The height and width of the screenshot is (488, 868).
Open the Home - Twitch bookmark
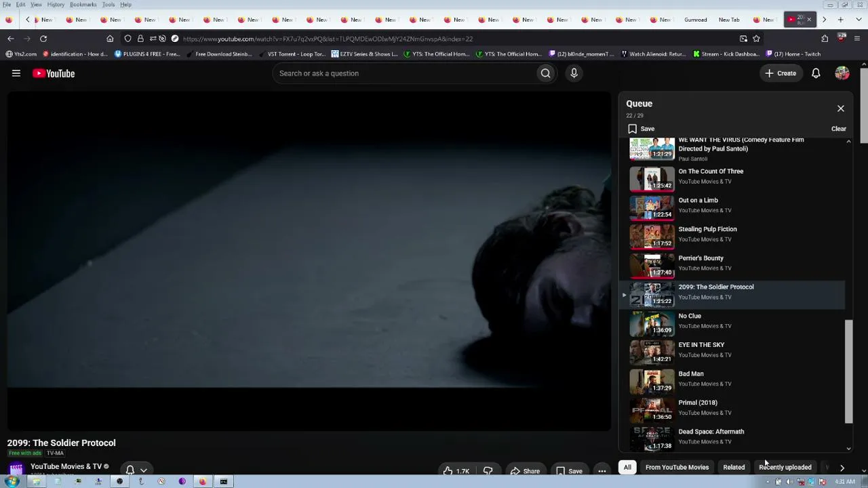793,54
